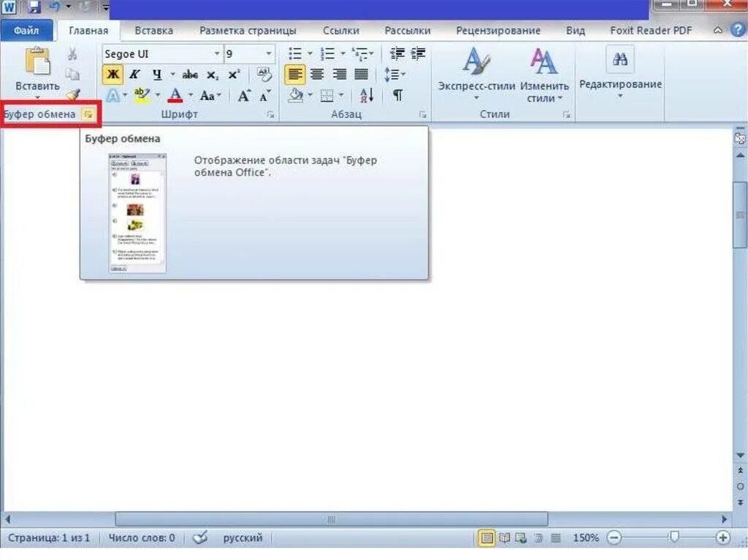Click the Число слов: 0 status
This screenshot has width=748, height=560.
(142, 537)
